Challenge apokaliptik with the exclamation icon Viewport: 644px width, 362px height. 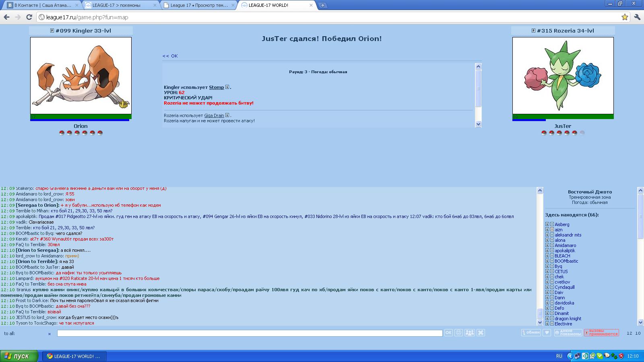pyautogui.click(x=552, y=251)
